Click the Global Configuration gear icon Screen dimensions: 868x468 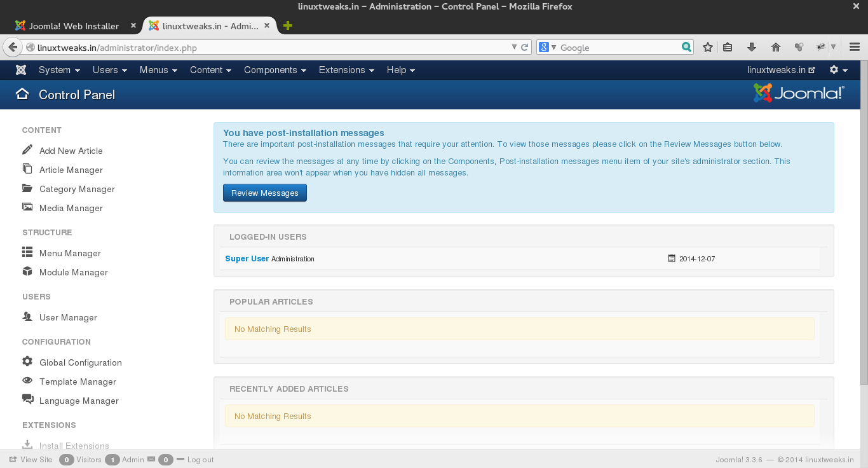click(27, 362)
